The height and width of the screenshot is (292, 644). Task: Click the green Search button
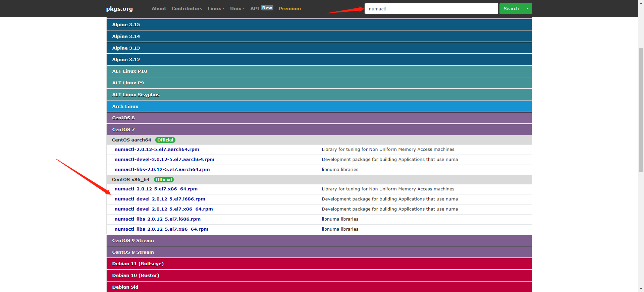(x=511, y=9)
